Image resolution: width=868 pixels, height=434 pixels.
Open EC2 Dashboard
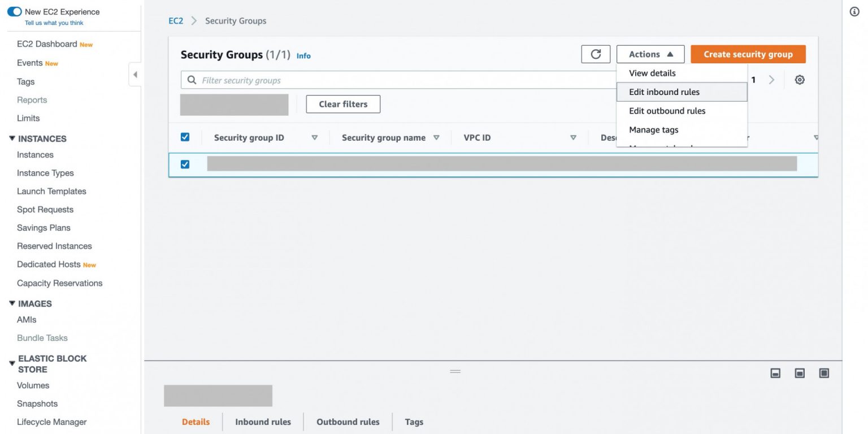point(47,44)
